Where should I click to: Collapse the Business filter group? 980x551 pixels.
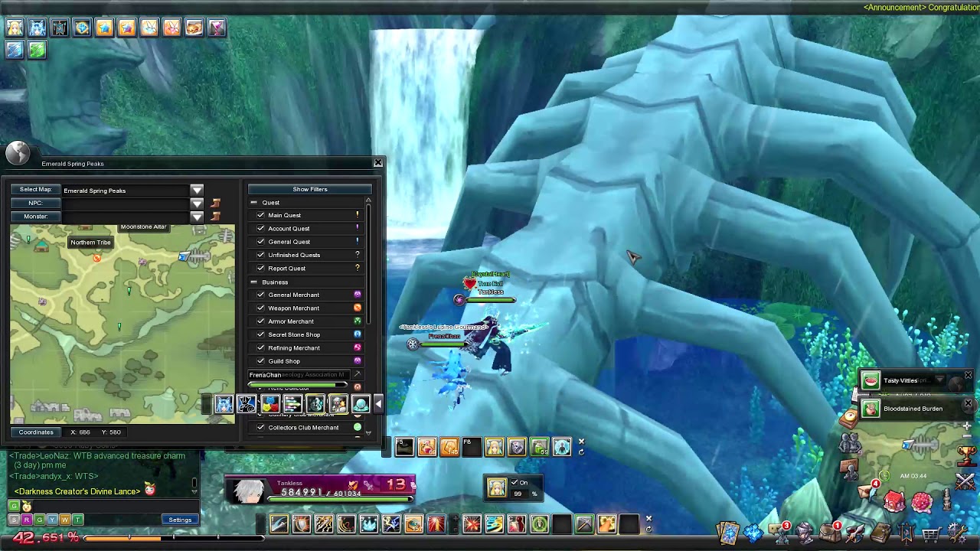253,282
